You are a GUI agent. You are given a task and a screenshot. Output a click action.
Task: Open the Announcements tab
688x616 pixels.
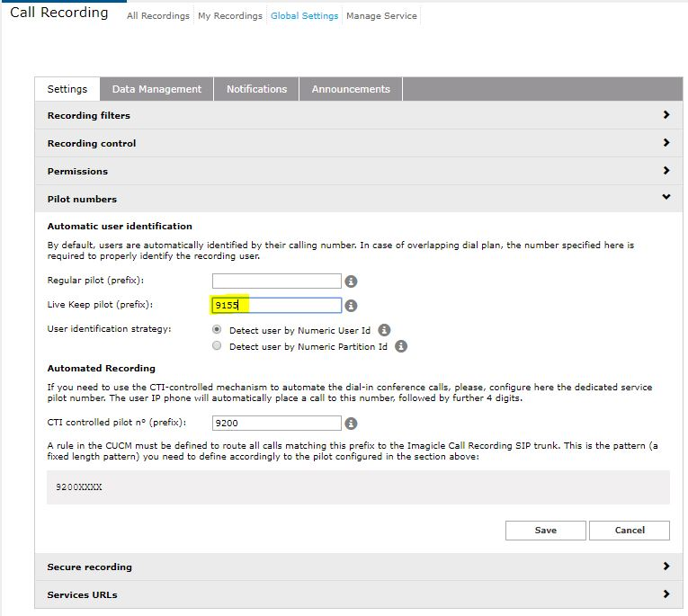click(351, 89)
